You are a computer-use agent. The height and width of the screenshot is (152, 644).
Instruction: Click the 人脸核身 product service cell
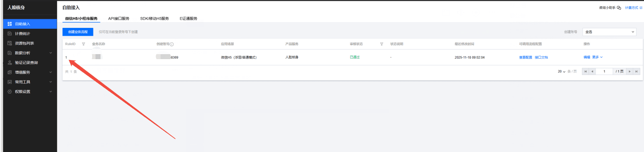[x=292, y=57]
